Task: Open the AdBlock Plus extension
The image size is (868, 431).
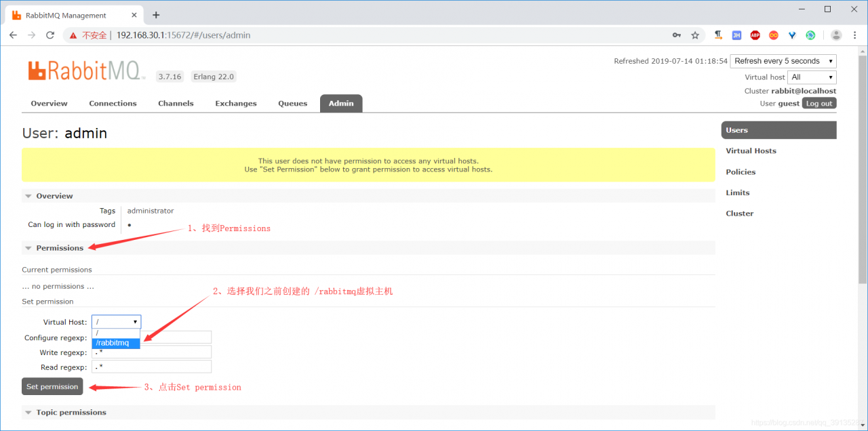Action: tap(755, 35)
